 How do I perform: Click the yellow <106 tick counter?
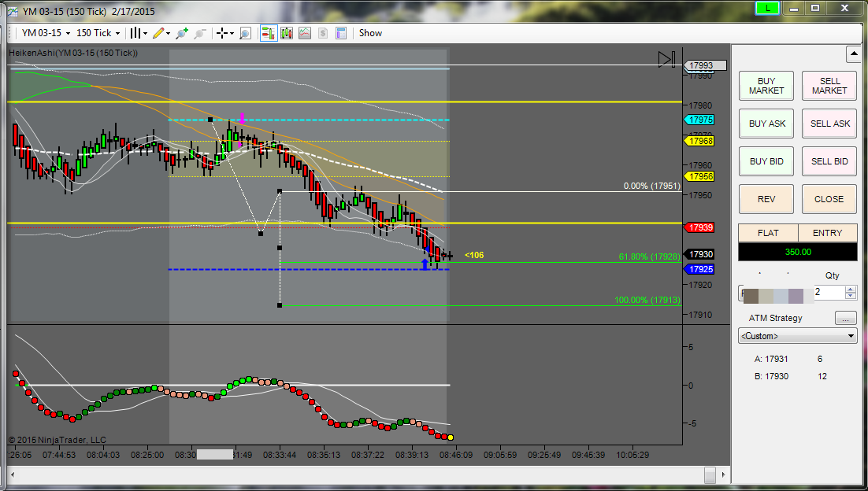pyautogui.click(x=474, y=256)
